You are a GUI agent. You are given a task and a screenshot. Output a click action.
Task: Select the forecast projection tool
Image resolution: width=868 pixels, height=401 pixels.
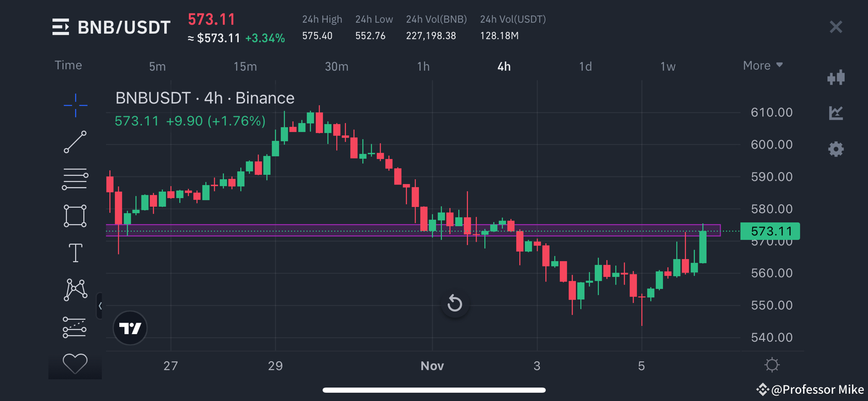click(75, 327)
